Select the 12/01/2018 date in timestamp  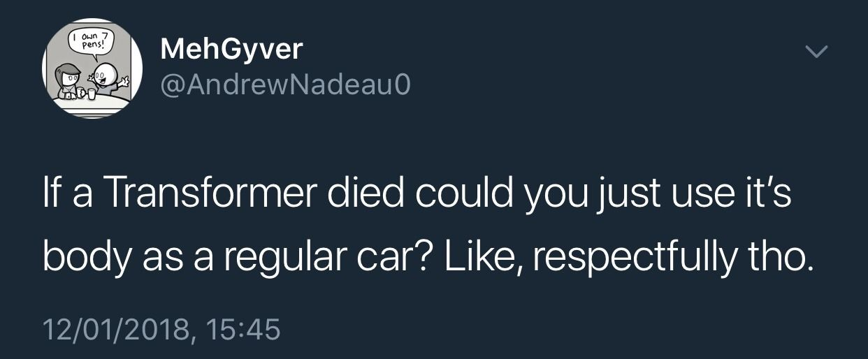(x=117, y=328)
